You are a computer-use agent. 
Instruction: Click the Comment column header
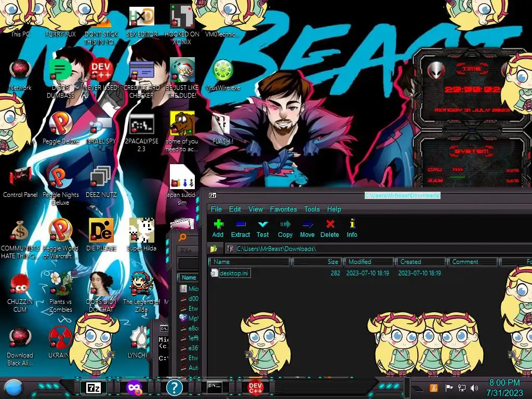(473, 262)
